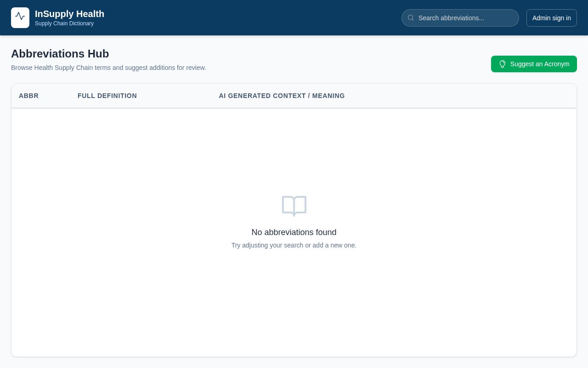Click the 'No abbreviations found' message
The height and width of the screenshot is (368, 588).
(294, 232)
